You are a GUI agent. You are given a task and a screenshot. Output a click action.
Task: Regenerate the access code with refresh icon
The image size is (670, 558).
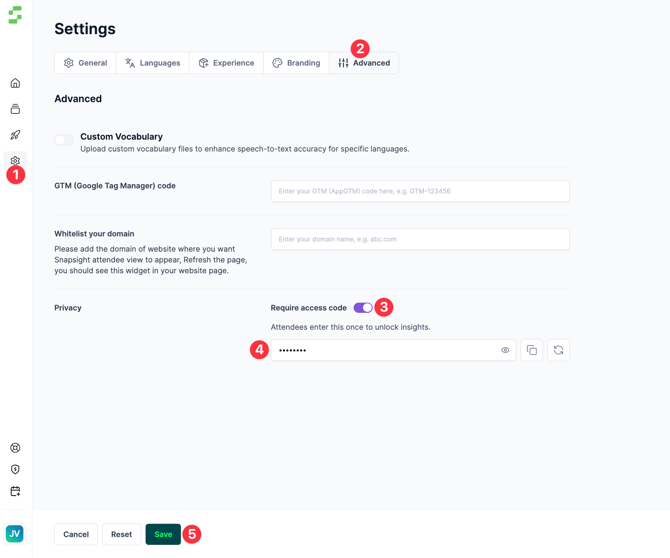click(x=558, y=350)
